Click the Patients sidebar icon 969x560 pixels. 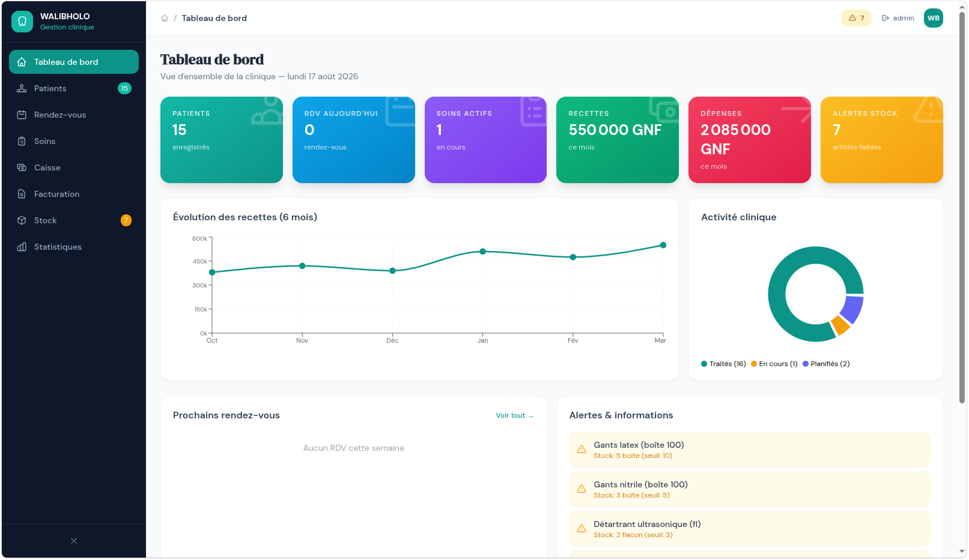pyautogui.click(x=22, y=88)
